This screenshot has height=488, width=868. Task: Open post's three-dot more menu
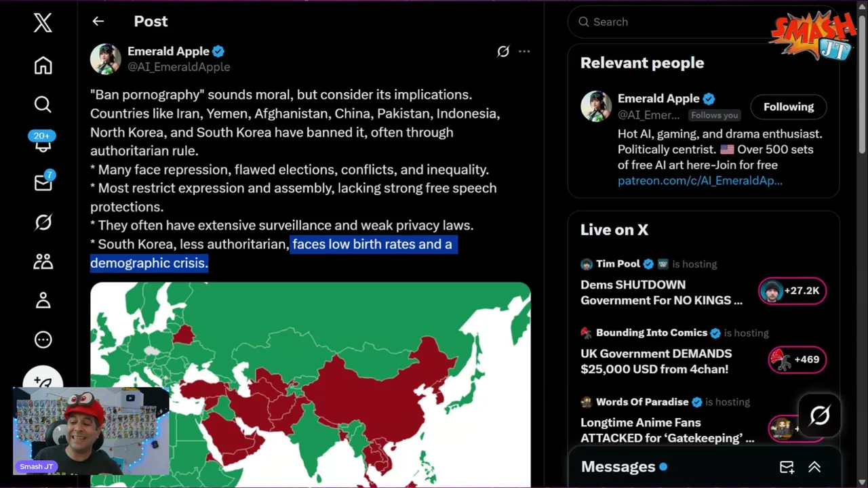pos(524,52)
